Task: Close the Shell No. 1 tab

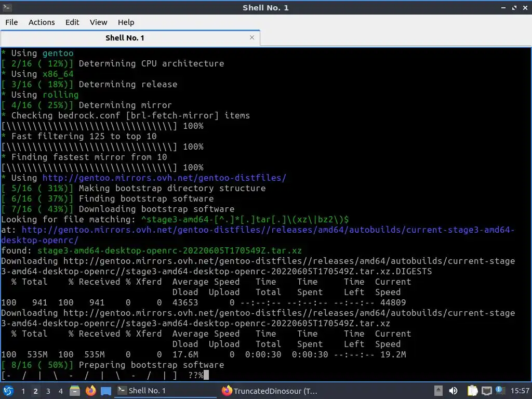Action: coord(252,37)
